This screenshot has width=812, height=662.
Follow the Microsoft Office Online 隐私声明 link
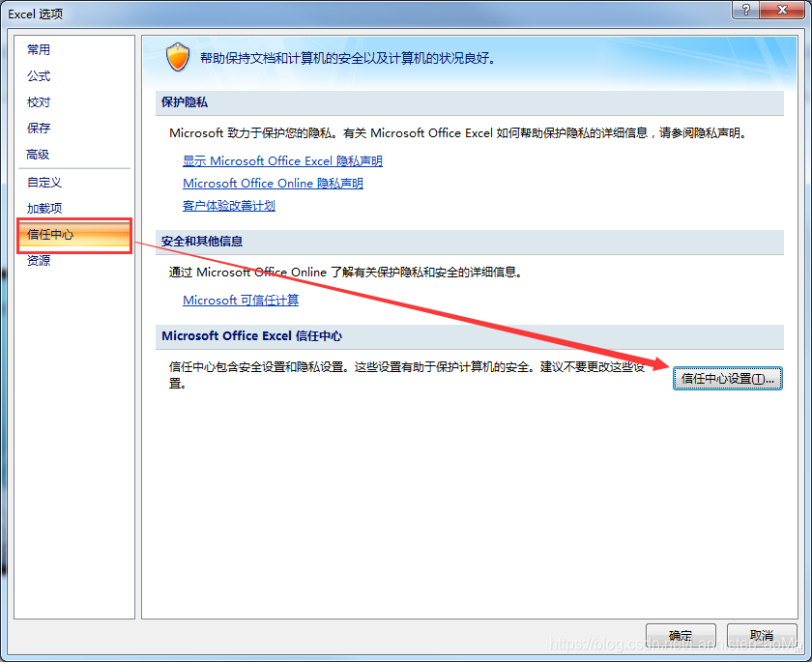click(273, 184)
